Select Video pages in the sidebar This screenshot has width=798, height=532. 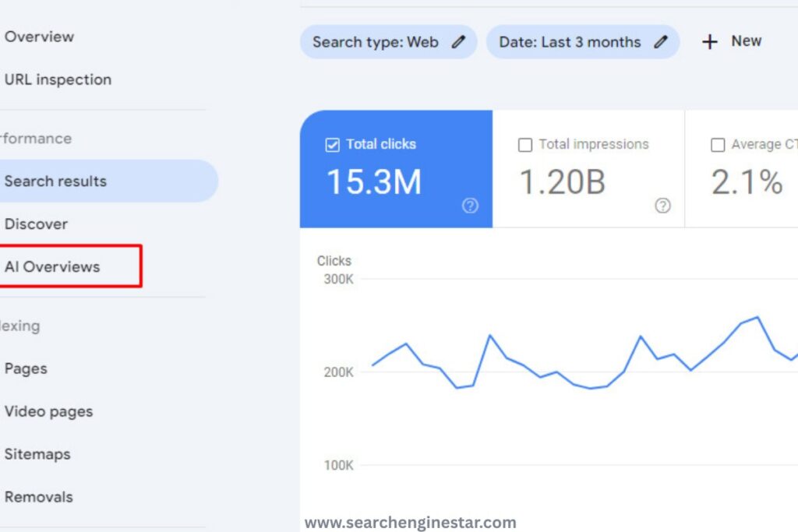(x=48, y=411)
